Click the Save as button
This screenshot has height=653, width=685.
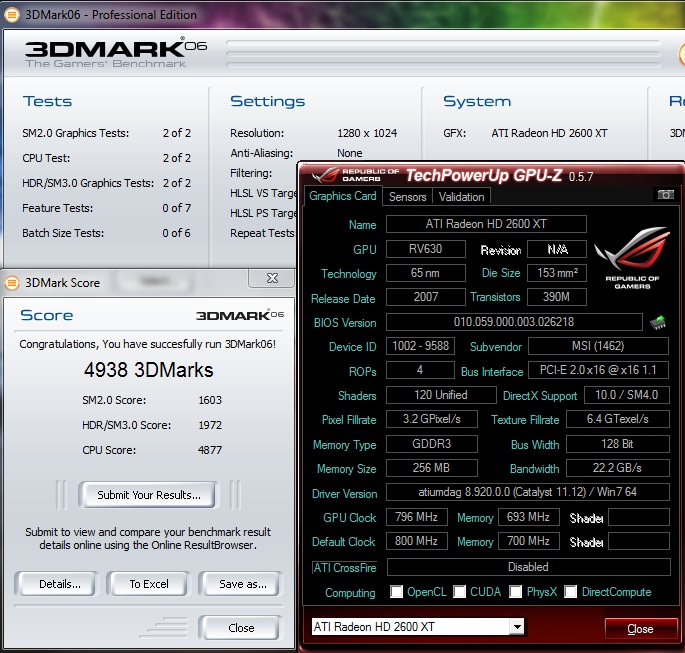point(242,584)
